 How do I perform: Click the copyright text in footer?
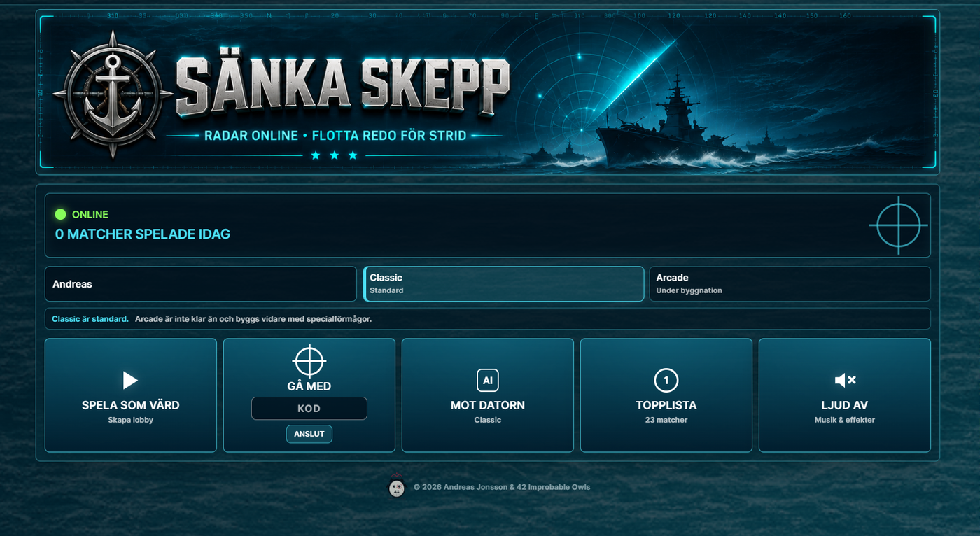click(502, 487)
